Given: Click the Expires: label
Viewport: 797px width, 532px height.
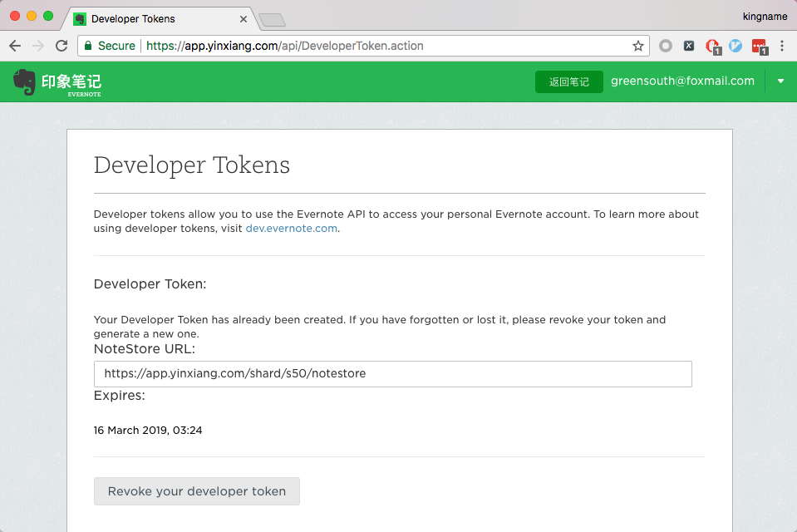Looking at the screenshot, I should click(x=120, y=396).
